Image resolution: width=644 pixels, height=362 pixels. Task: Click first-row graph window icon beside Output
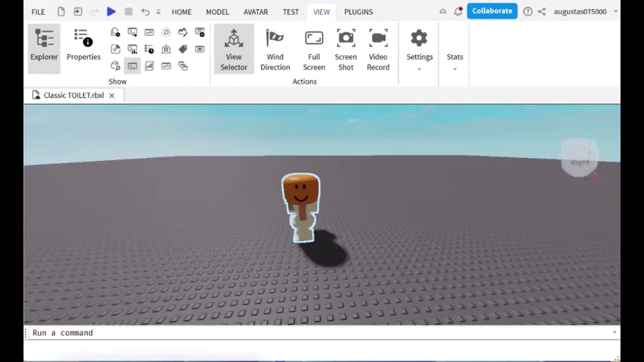[149, 32]
